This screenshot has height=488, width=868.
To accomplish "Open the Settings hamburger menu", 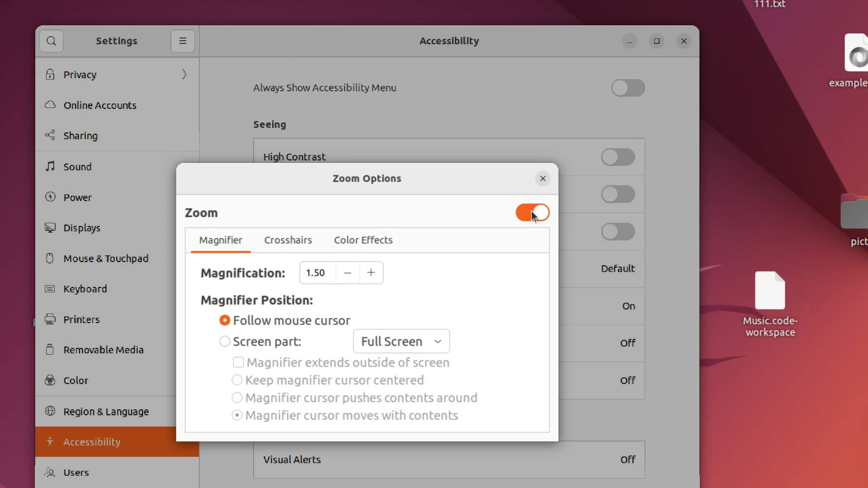I will coord(183,41).
